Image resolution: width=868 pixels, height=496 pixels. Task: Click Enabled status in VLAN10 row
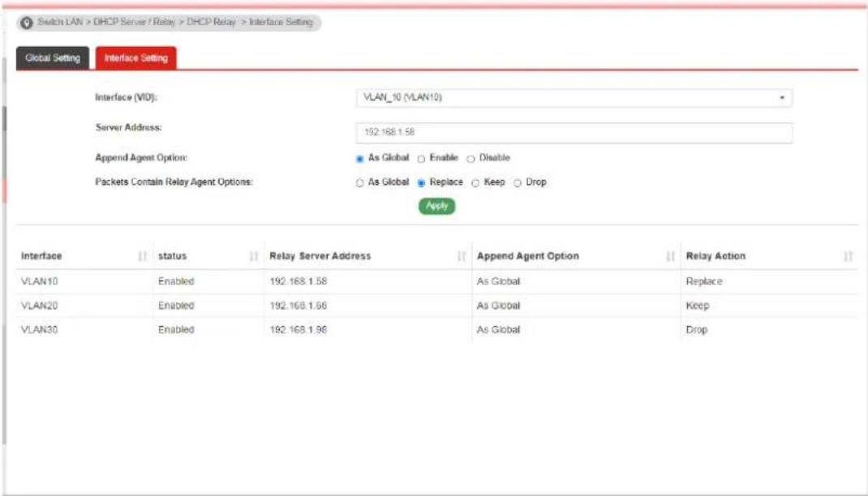point(176,281)
